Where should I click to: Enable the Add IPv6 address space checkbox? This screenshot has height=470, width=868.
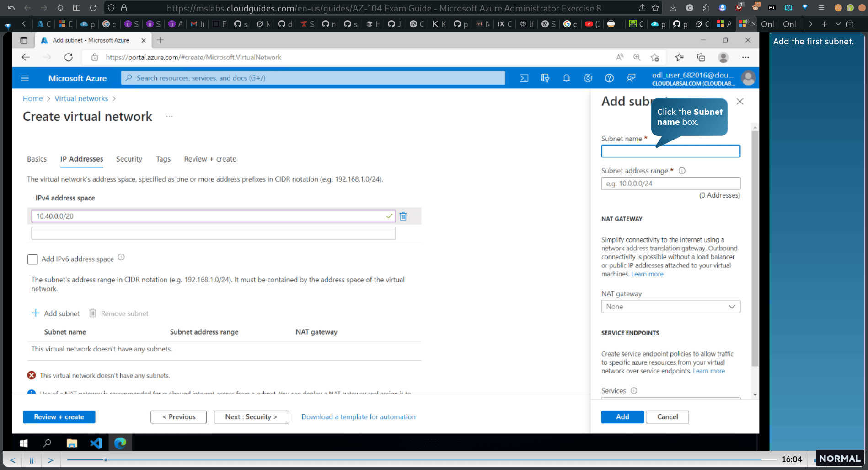click(x=32, y=259)
